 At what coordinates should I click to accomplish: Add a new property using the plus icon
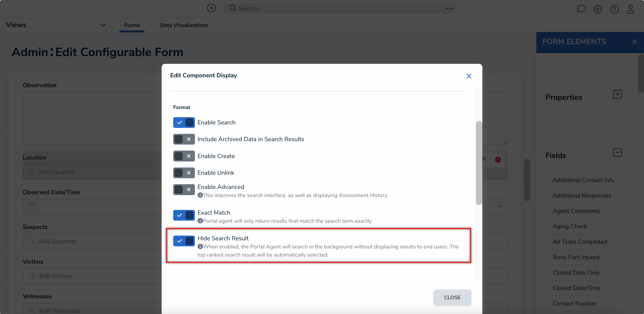coord(617,94)
